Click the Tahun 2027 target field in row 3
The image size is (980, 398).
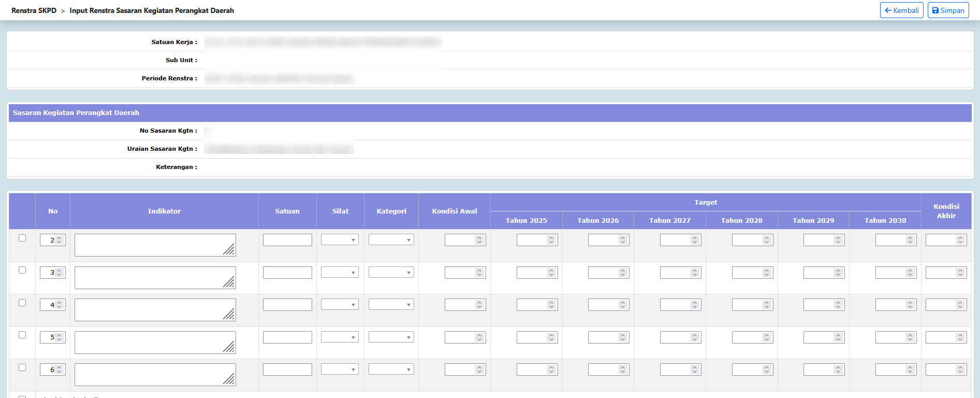680,273
